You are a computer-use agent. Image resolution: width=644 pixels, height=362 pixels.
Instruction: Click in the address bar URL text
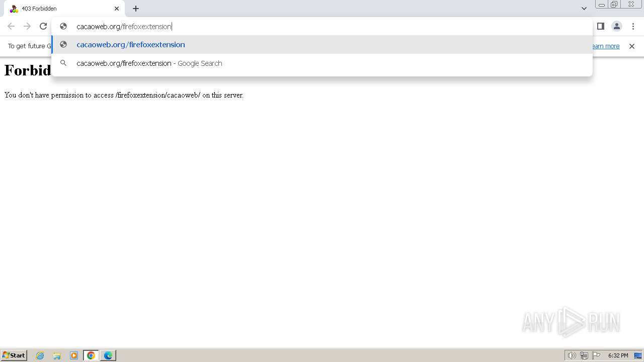pyautogui.click(x=124, y=26)
